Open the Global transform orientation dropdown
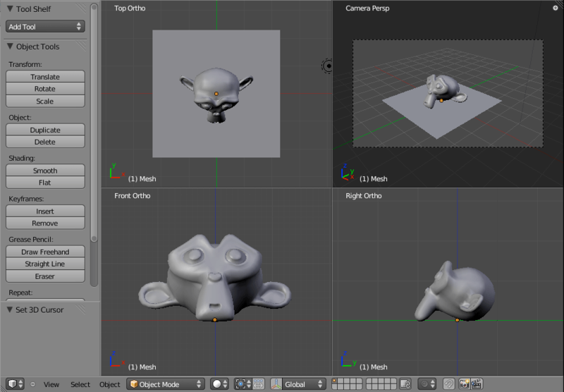 (x=304, y=384)
